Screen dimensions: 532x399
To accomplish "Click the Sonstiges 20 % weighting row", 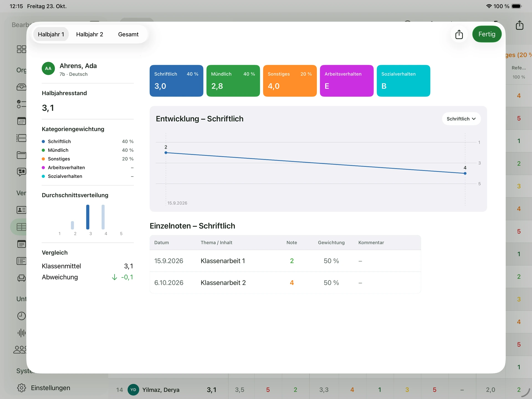I will pos(88,159).
